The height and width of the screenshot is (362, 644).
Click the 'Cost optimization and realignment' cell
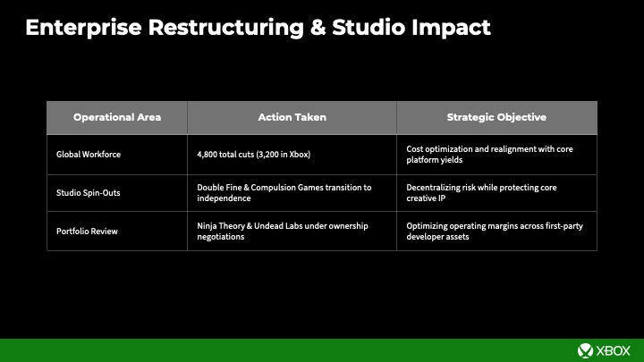tap(496, 155)
